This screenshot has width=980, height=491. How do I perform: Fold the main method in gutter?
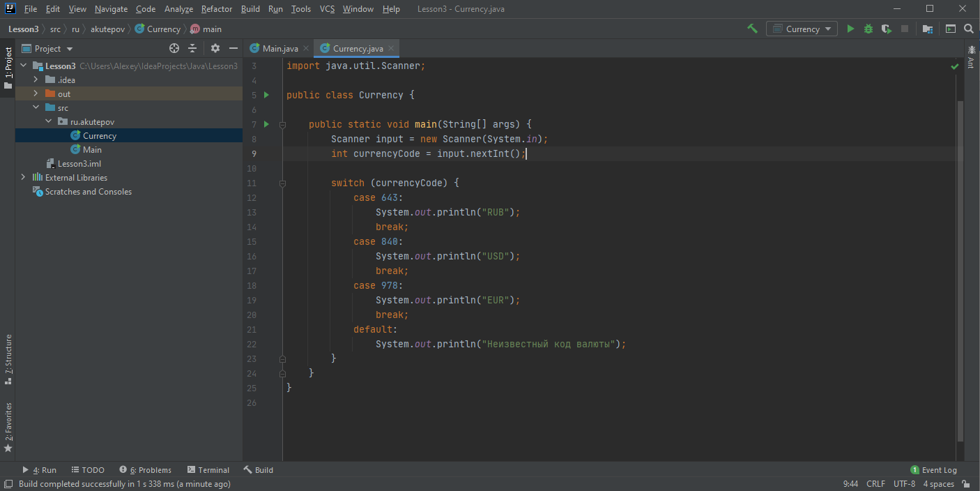coord(282,124)
